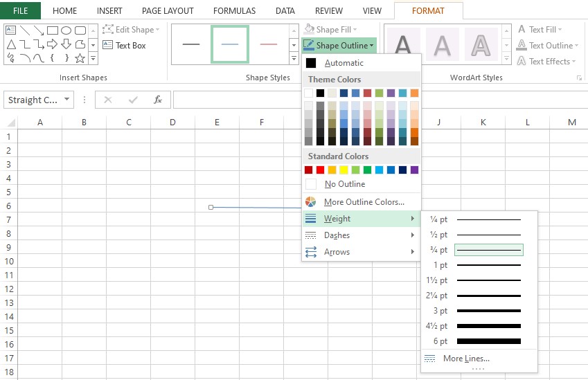Switch to the DATA tab
This screenshot has height=380, width=588.
click(x=285, y=11)
